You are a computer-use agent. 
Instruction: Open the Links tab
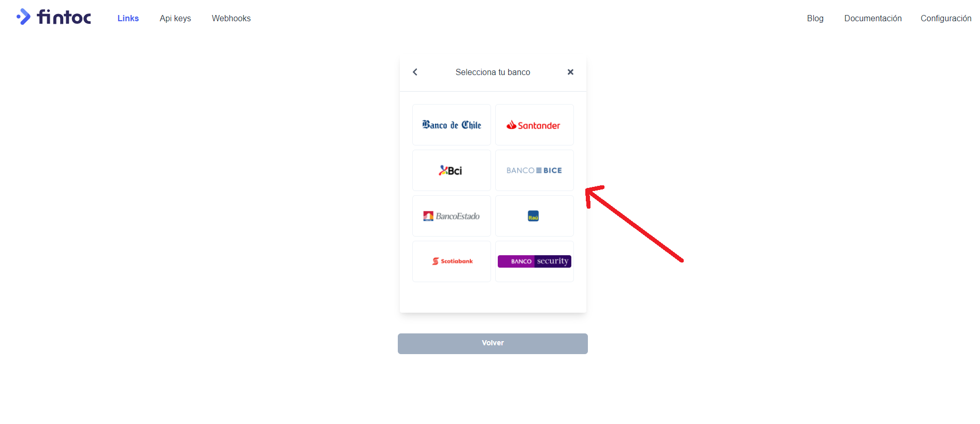point(128,18)
